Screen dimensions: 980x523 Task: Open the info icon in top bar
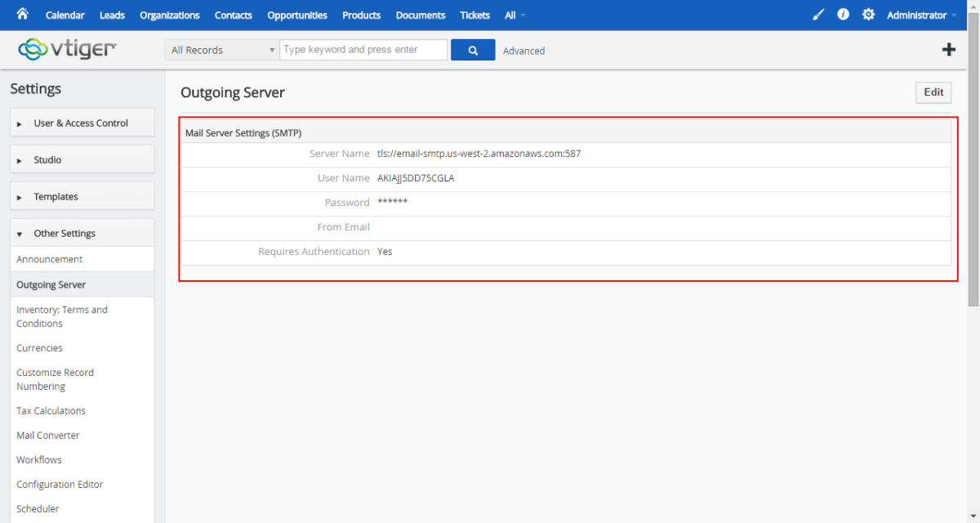point(843,15)
